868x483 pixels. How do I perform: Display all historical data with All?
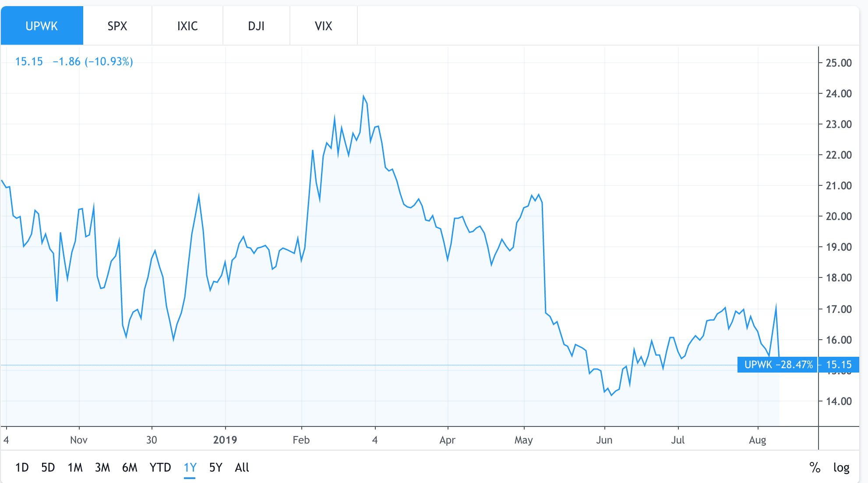tap(241, 467)
